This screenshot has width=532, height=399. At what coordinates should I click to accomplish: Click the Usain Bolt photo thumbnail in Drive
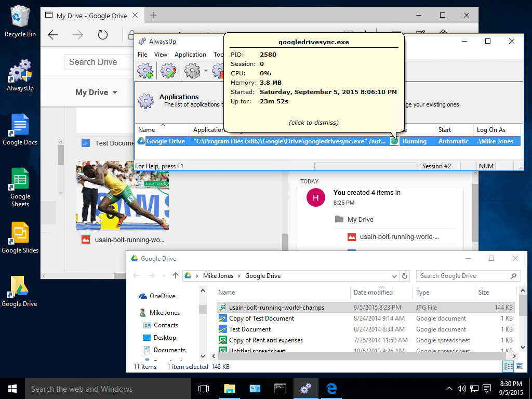tap(123, 196)
